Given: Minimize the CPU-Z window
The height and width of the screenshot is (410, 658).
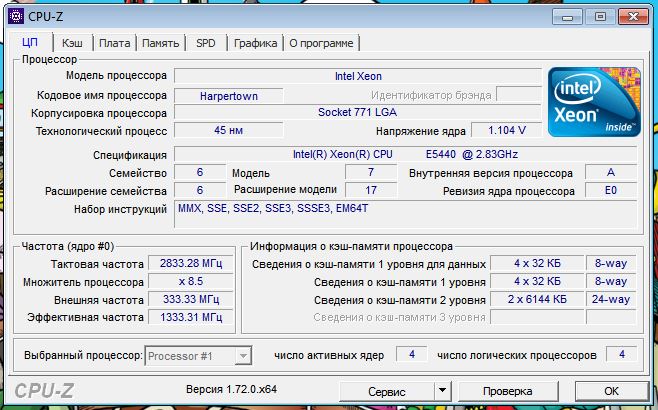Looking at the screenshot, I should point(567,17).
